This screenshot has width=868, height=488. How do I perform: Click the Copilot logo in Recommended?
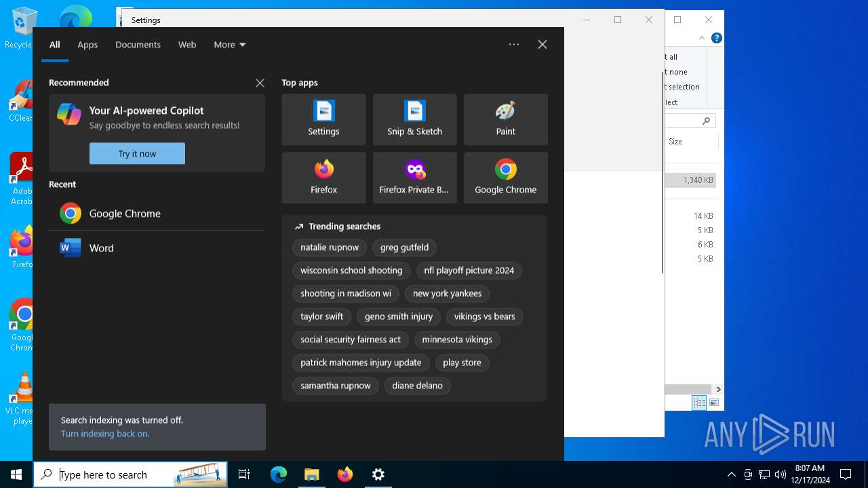69,114
